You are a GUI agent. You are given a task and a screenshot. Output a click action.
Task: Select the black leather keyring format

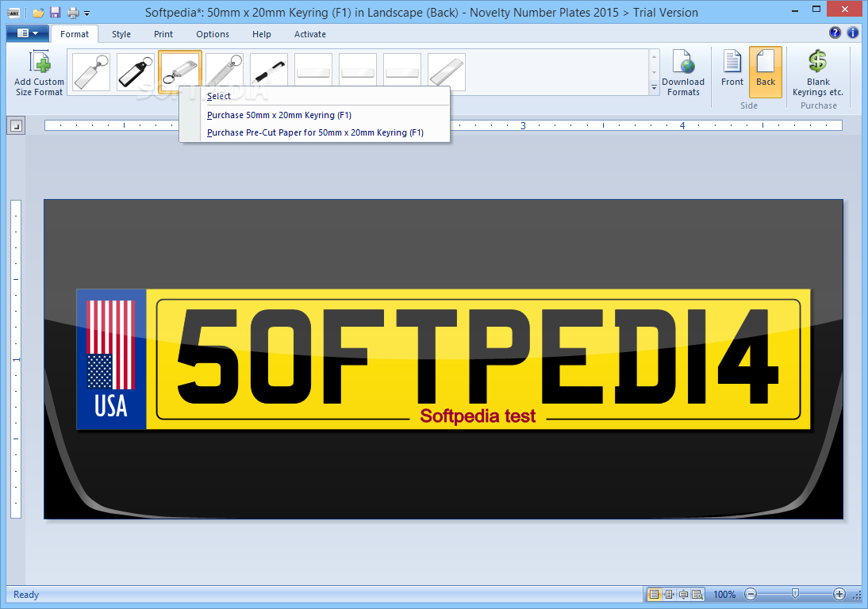[x=136, y=72]
